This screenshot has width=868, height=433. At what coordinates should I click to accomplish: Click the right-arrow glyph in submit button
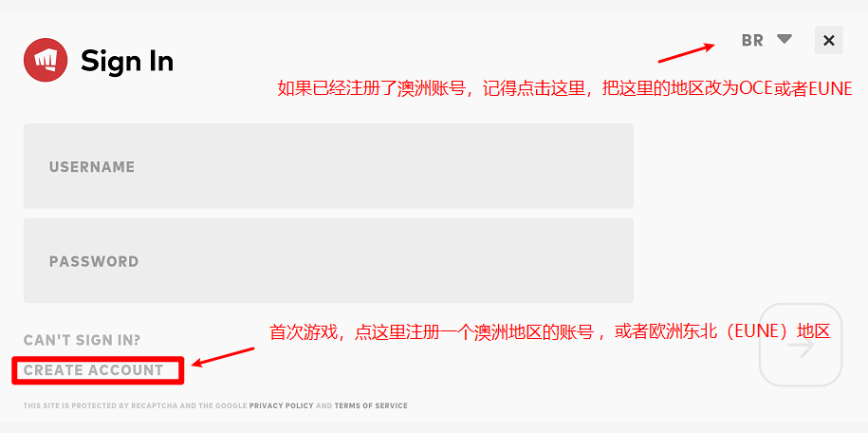pos(801,348)
